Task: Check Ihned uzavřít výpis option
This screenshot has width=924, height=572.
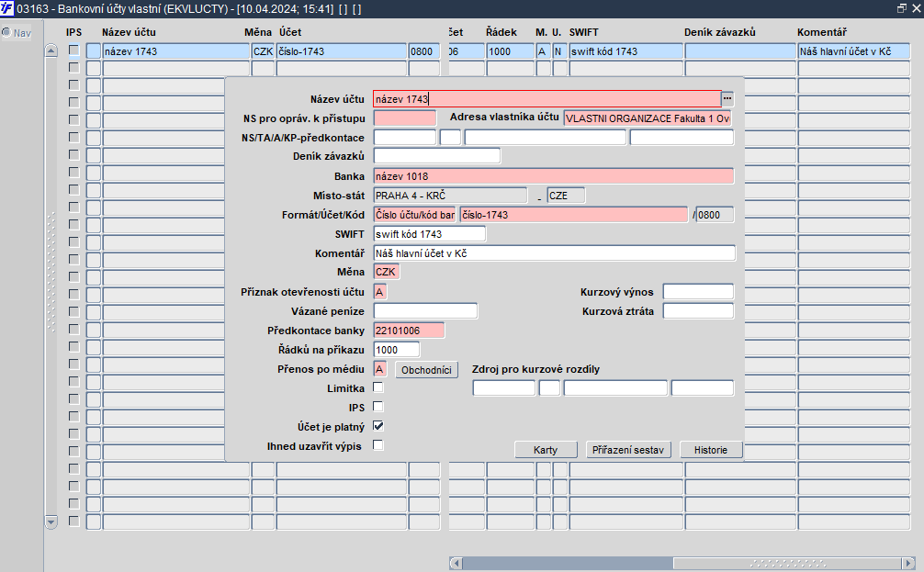Action: coord(378,445)
